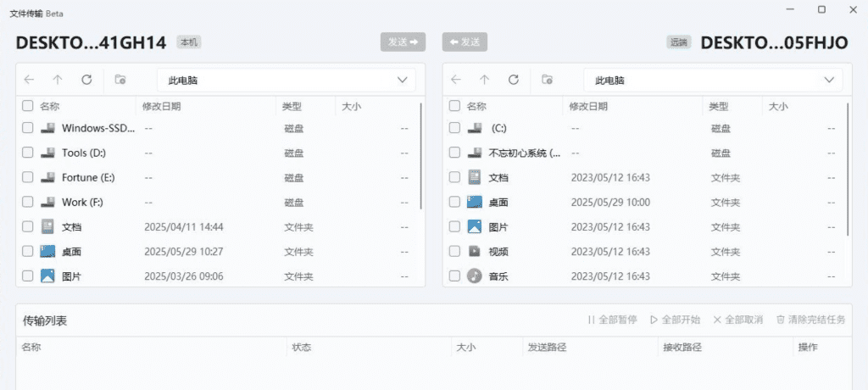Screen dimensions: 868x390
Task: Send selected files to local (← 发送)
Action: 465,42
